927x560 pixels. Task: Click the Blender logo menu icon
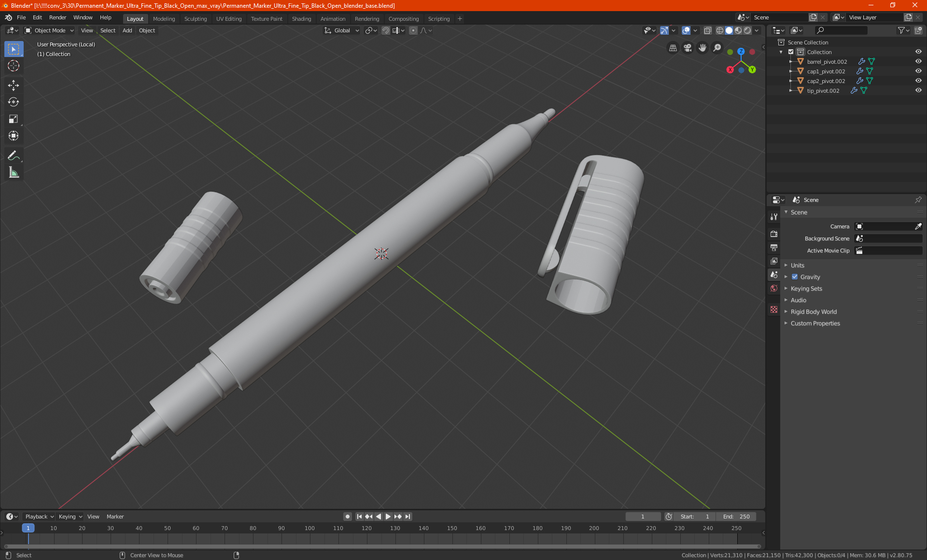coord(9,17)
